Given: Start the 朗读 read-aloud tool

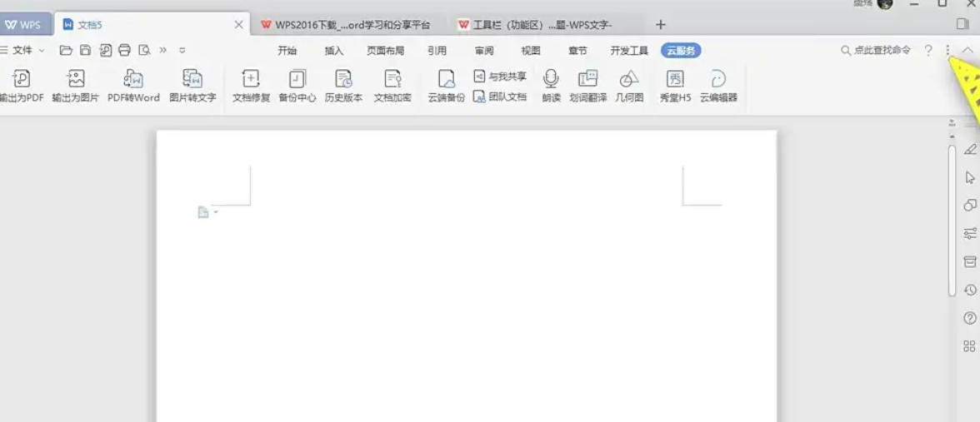Looking at the screenshot, I should [551, 86].
